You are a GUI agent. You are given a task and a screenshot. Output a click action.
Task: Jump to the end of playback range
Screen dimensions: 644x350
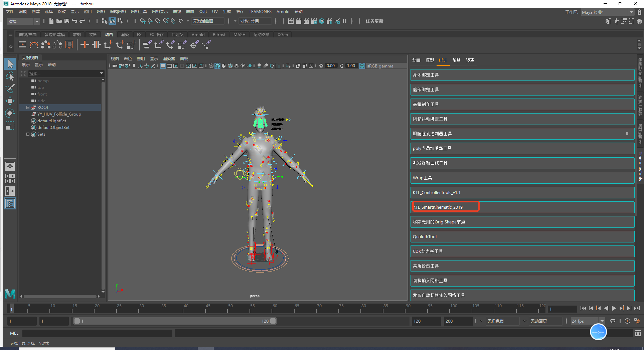click(x=637, y=308)
